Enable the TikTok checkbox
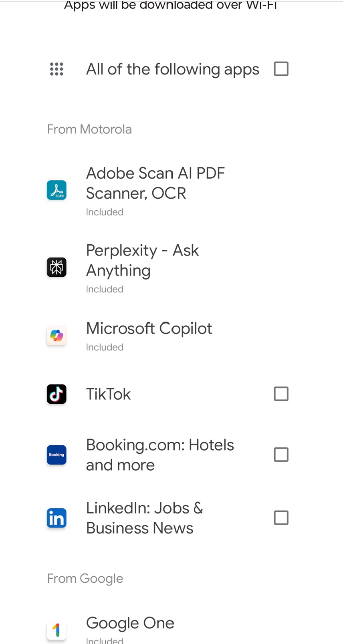The width and height of the screenshot is (343, 644). pos(281,394)
